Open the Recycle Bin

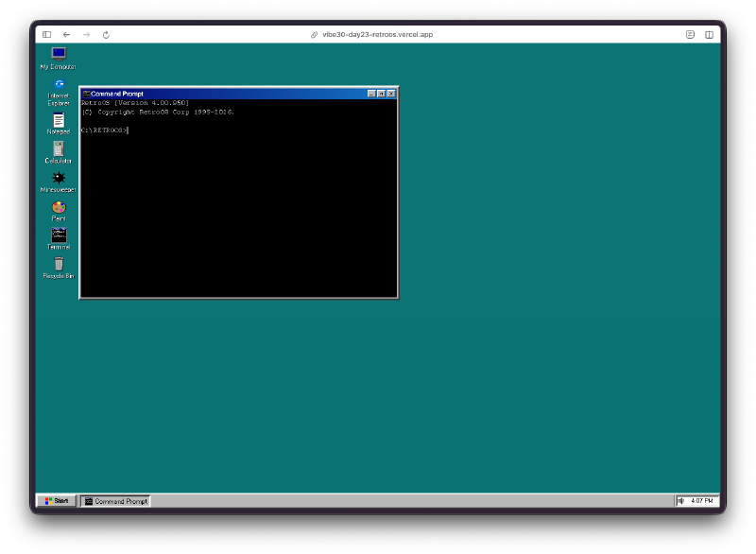pos(58,265)
